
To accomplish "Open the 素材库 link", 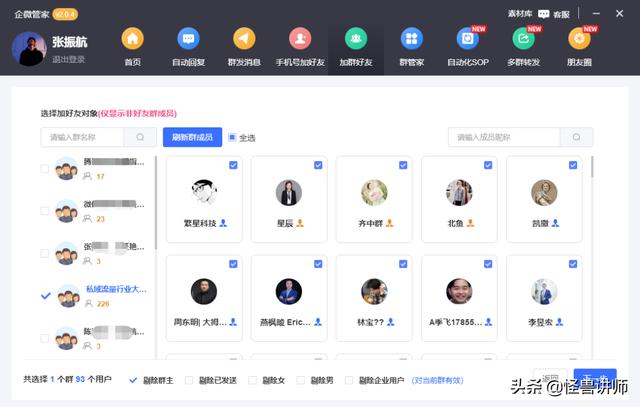I will pos(520,14).
